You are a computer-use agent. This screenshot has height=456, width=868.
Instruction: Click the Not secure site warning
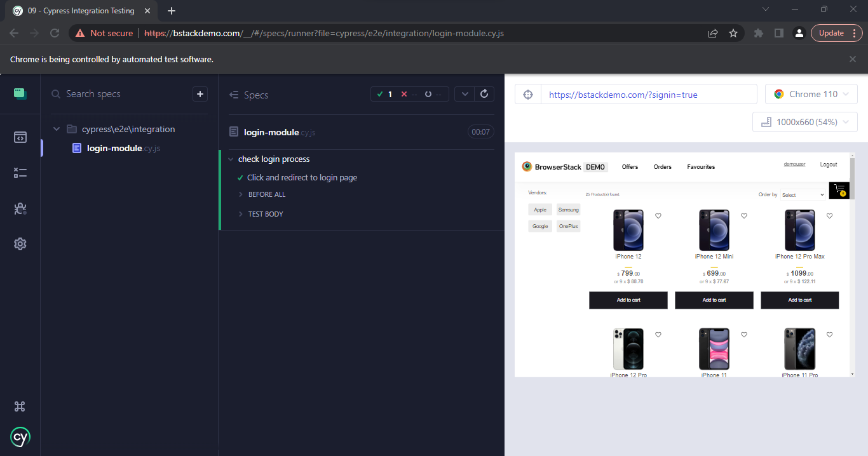tap(104, 33)
